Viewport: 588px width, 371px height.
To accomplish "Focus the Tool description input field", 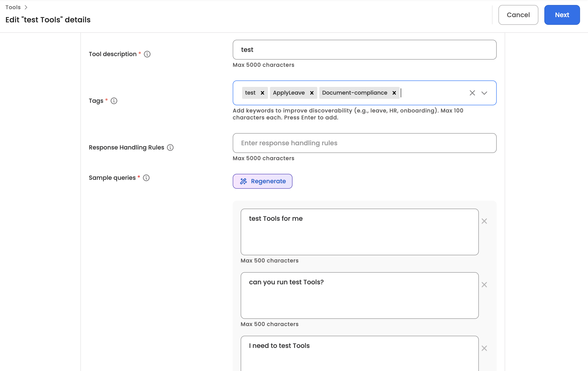I will pyautogui.click(x=364, y=50).
